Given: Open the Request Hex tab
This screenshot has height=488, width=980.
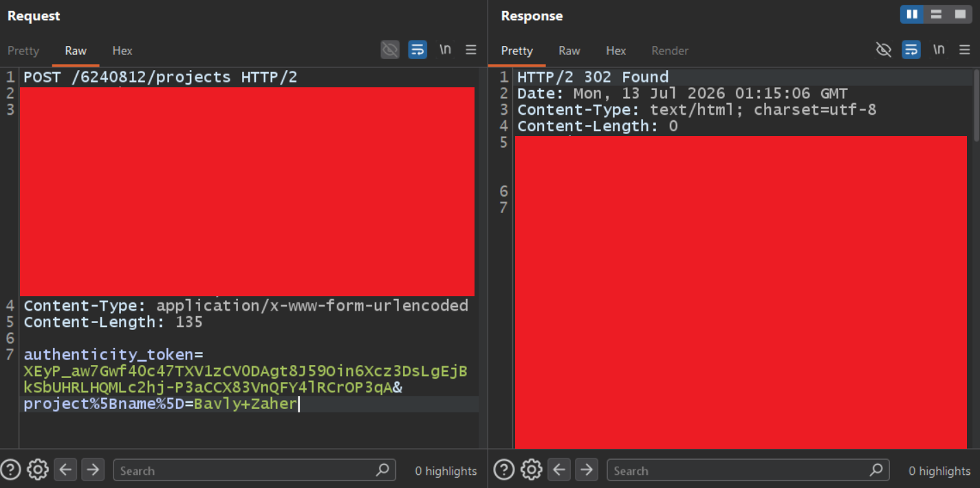Looking at the screenshot, I should (x=122, y=50).
